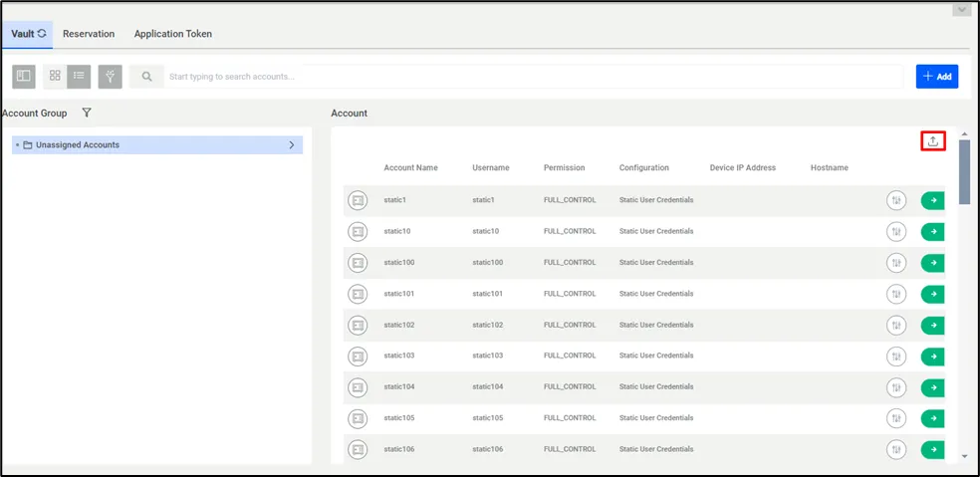
Task: Click the account list vertical scrollbar thumb
Action: point(964,172)
